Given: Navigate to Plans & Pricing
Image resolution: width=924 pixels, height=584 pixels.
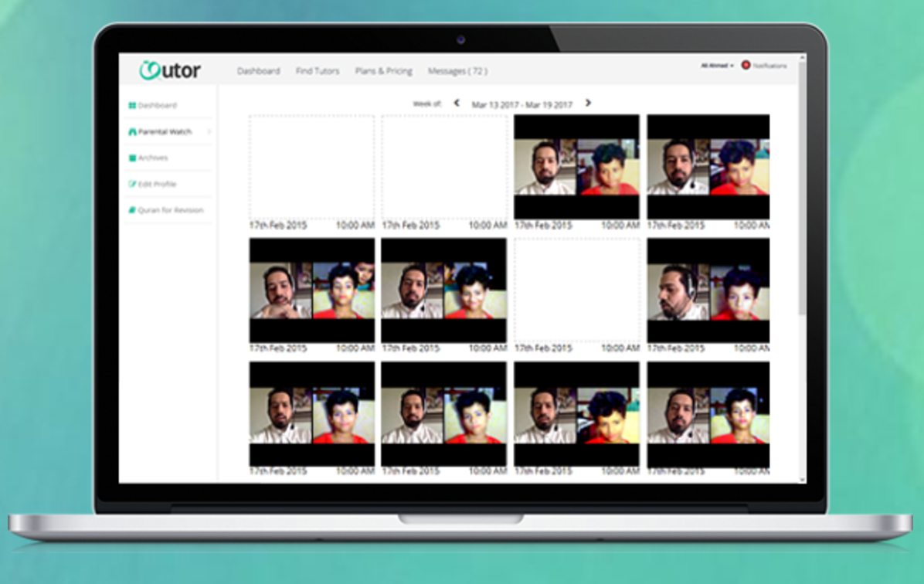Looking at the screenshot, I should click(383, 70).
